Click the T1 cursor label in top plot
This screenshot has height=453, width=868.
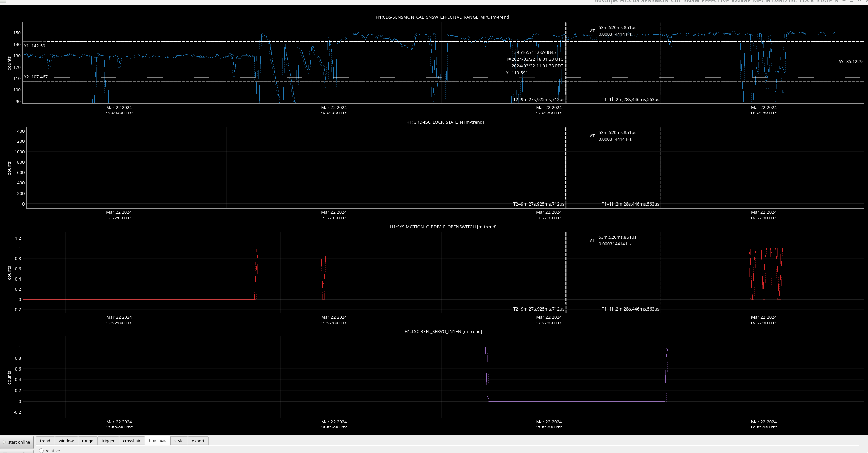pyautogui.click(x=630, y=100)
